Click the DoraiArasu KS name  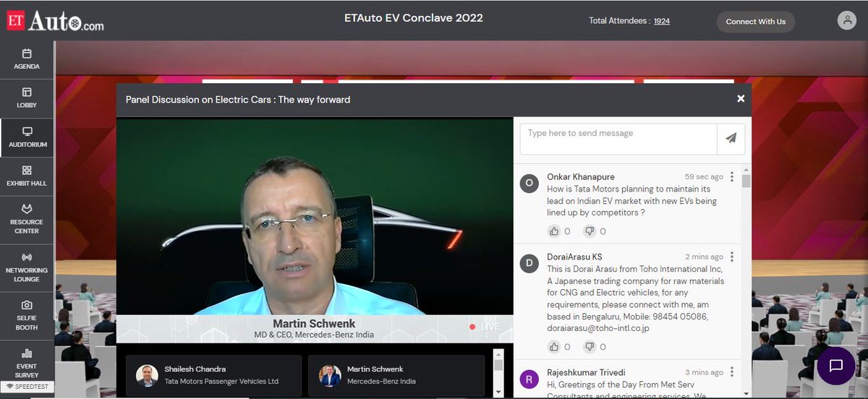point(575,257)
